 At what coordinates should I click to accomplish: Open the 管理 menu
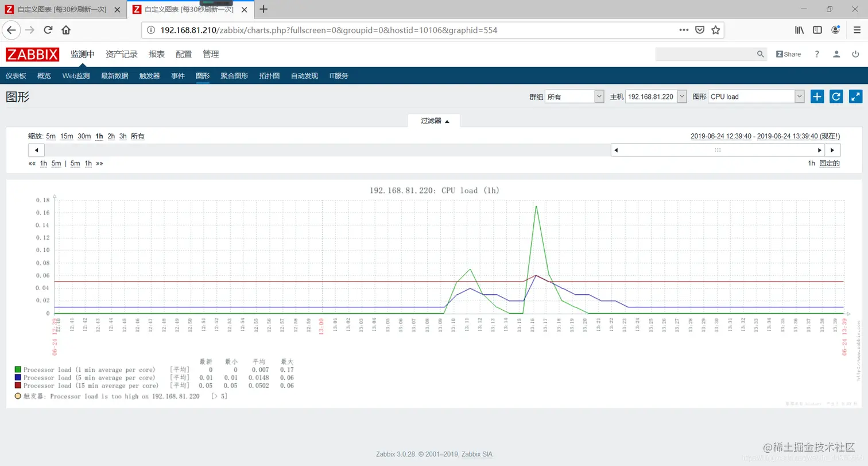click(x=211, y=54)
